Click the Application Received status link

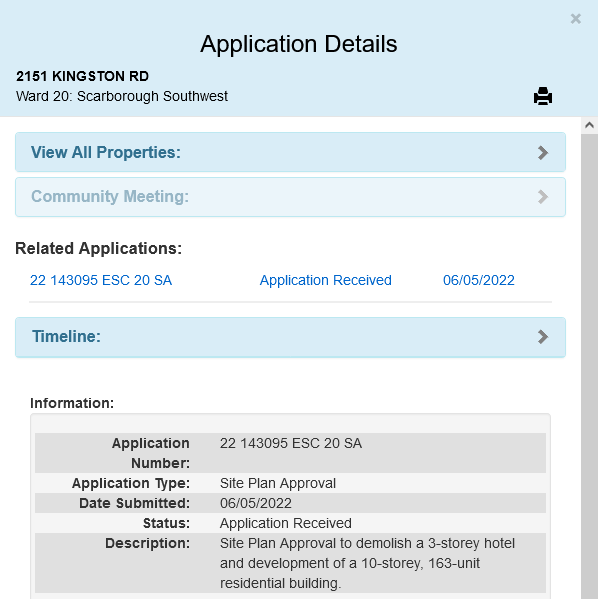click(326, 280)
